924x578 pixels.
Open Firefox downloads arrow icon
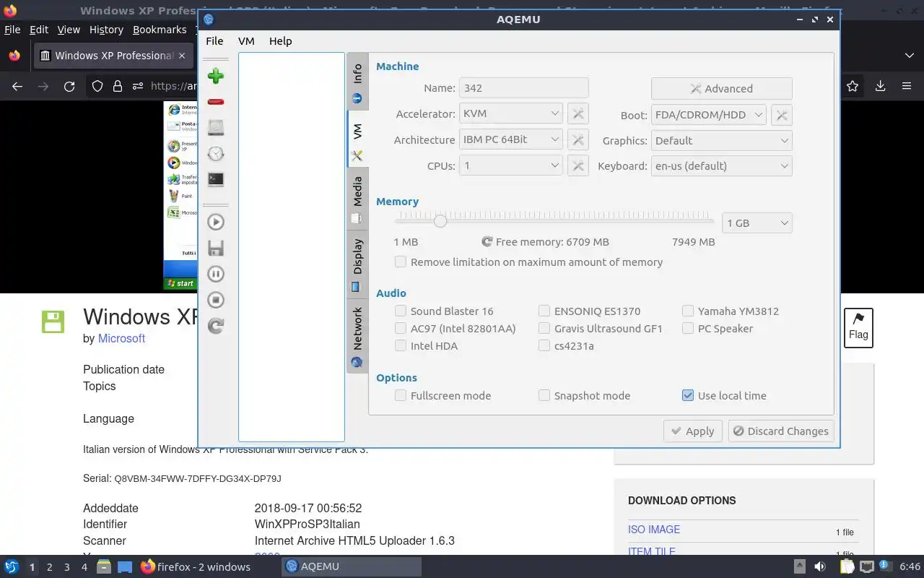880,87
